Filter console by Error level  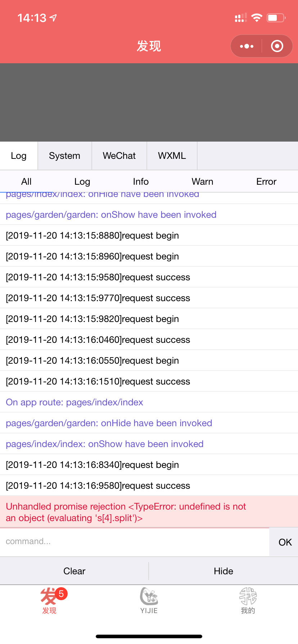click(266, 181)
